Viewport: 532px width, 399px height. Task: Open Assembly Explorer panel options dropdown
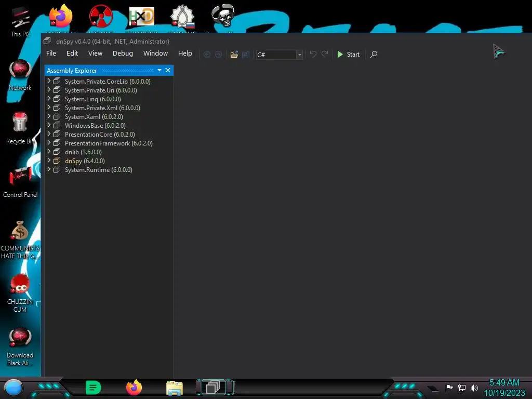(x=159, y=70)
